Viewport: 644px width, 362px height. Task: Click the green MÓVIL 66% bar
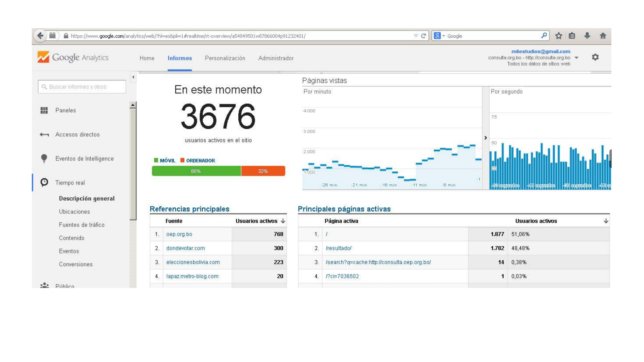pyautogui.click(x=196, y=171)
